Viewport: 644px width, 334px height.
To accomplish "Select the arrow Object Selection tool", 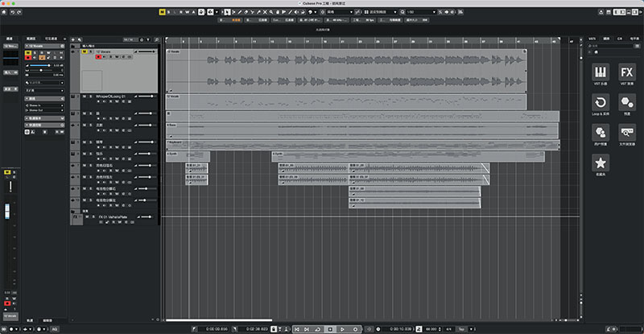I will tap(227, 12).
